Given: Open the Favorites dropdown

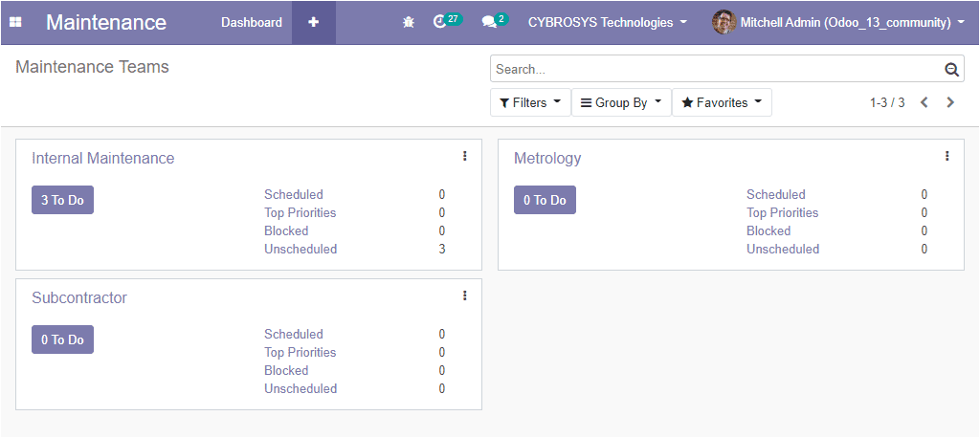Looking at the screenshot, I should (722, 102).
